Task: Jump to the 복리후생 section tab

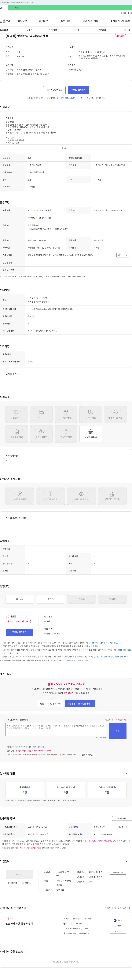Action: click(x=78, y=30)
